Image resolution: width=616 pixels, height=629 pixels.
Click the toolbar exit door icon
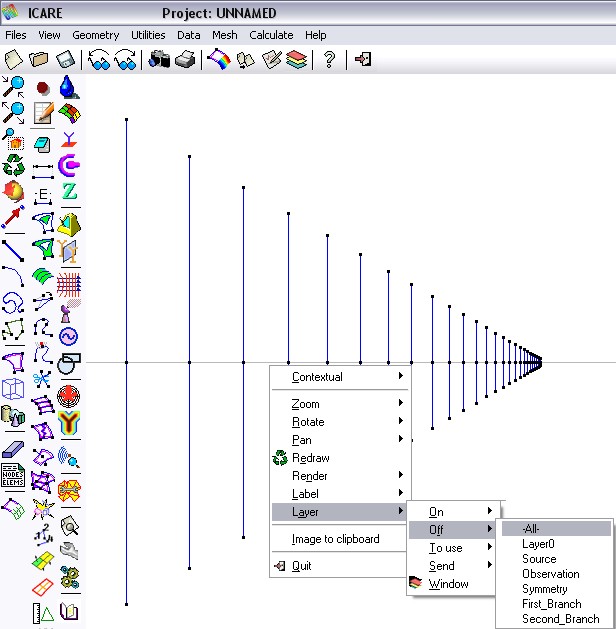(x=363, y=60)
